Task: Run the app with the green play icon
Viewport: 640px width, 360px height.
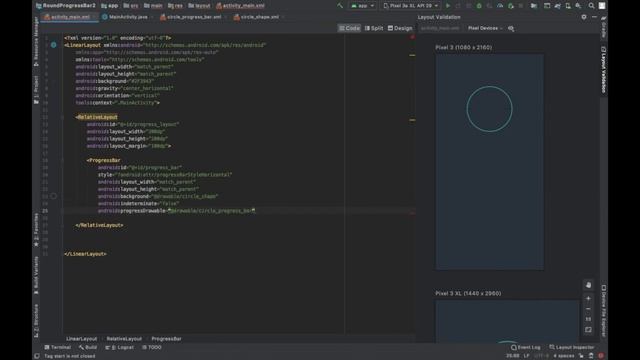Action: click(448, 6)
